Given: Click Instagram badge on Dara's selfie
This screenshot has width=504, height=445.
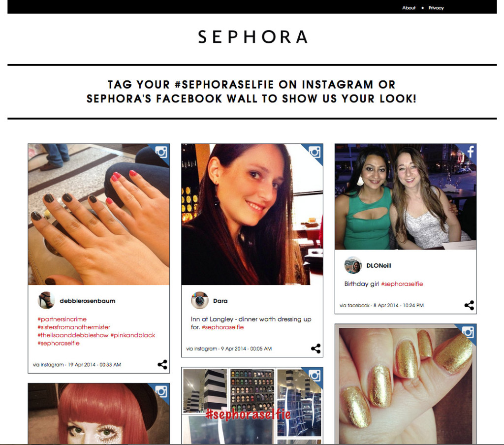Looking at the screenshot, I should coord(315,152).
